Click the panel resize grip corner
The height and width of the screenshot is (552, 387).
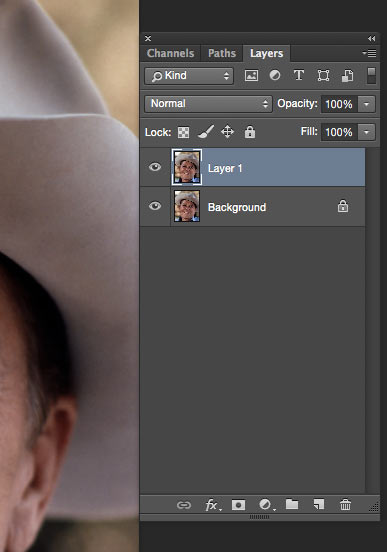point(374,507)
